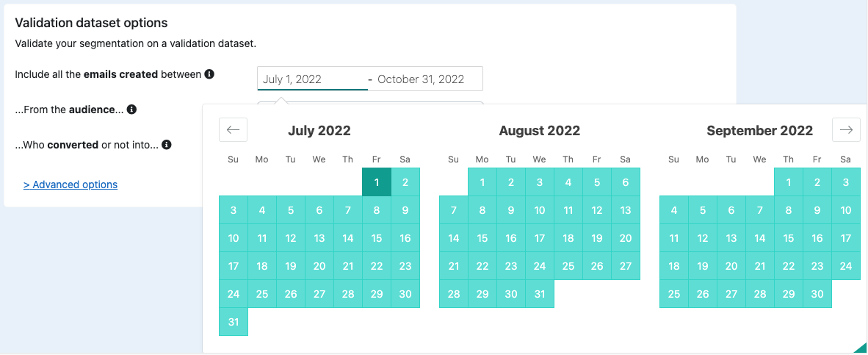Select July 1 in the calendar
Viewport: 868px width, 355px height.
click(377, 182)
